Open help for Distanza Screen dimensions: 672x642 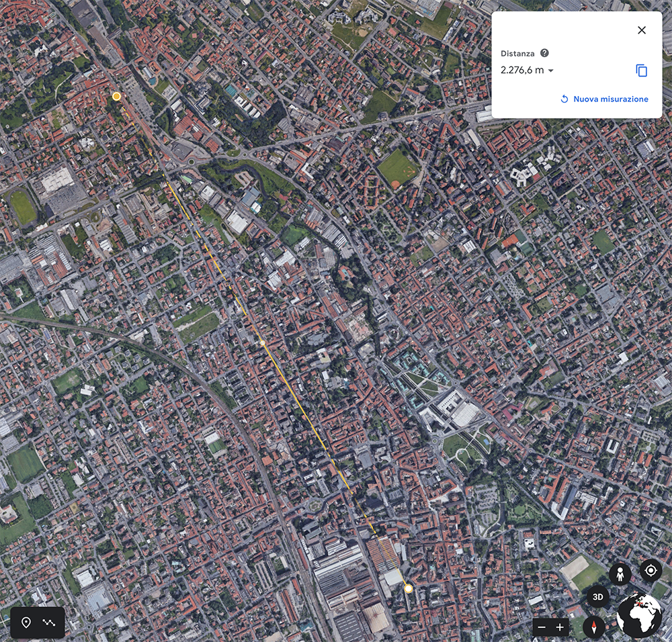(544, 53)
